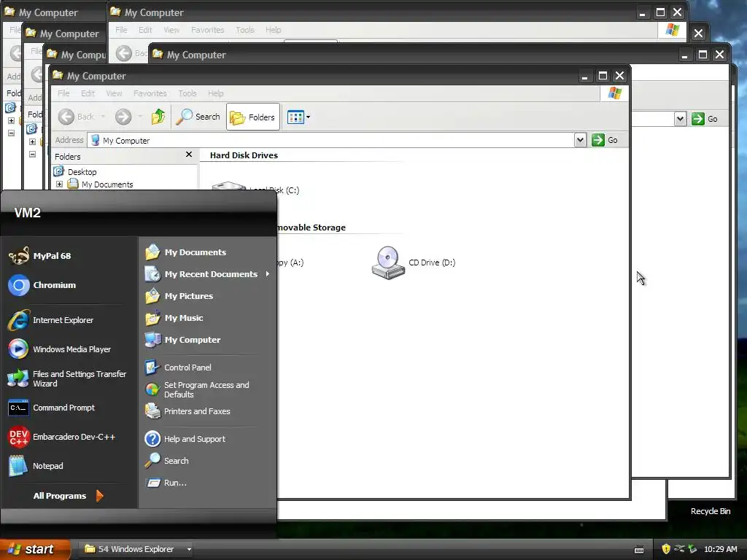Open Favorites menu in topmost rear window
Screen dimensions: 747x560
click(207, 30)
